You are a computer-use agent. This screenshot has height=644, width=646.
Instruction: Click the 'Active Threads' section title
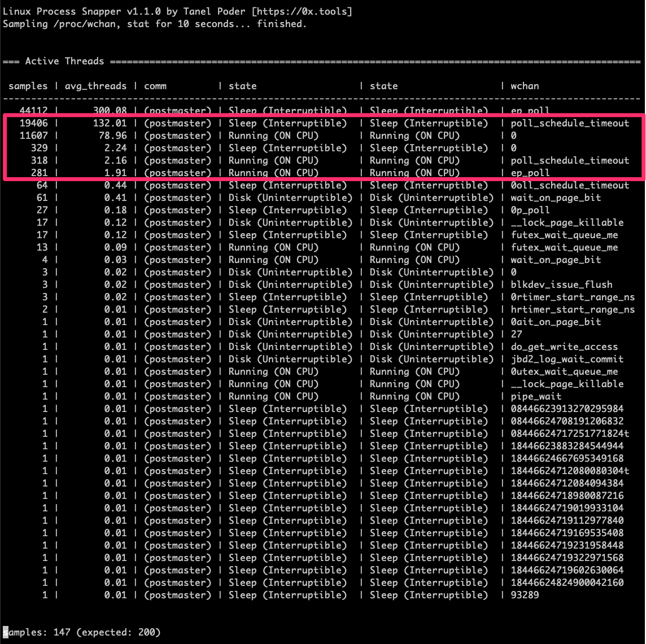click(x=64, y=61)
